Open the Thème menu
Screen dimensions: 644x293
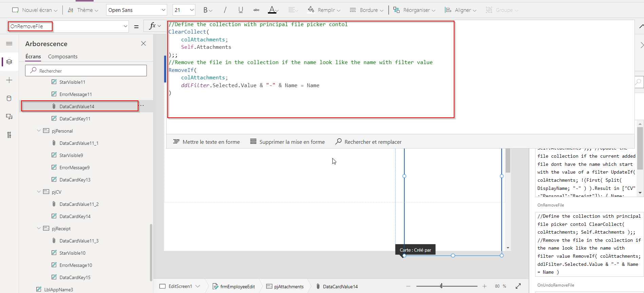pyautogui.click(x=83, y=10)
